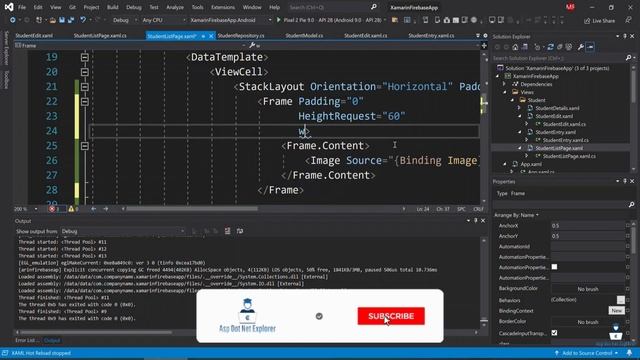Click the BorderColor No brush swatch

[588, 322]
